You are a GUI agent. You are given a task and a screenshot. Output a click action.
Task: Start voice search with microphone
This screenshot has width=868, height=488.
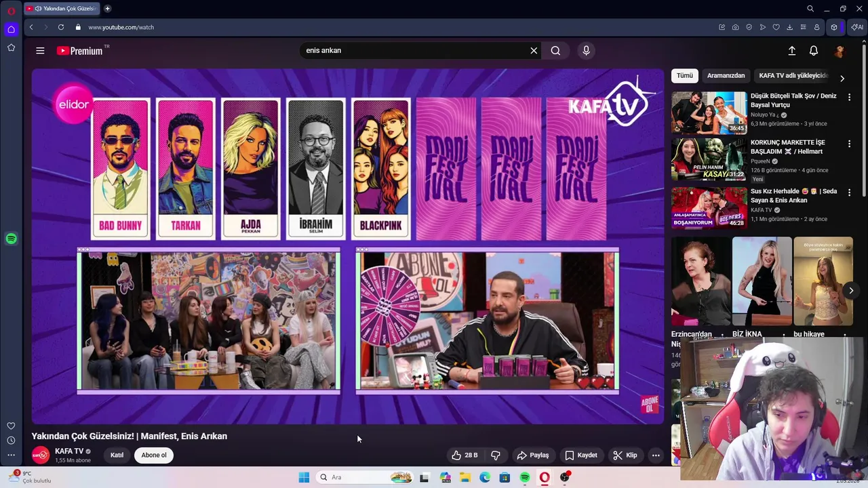pos(587,51)
